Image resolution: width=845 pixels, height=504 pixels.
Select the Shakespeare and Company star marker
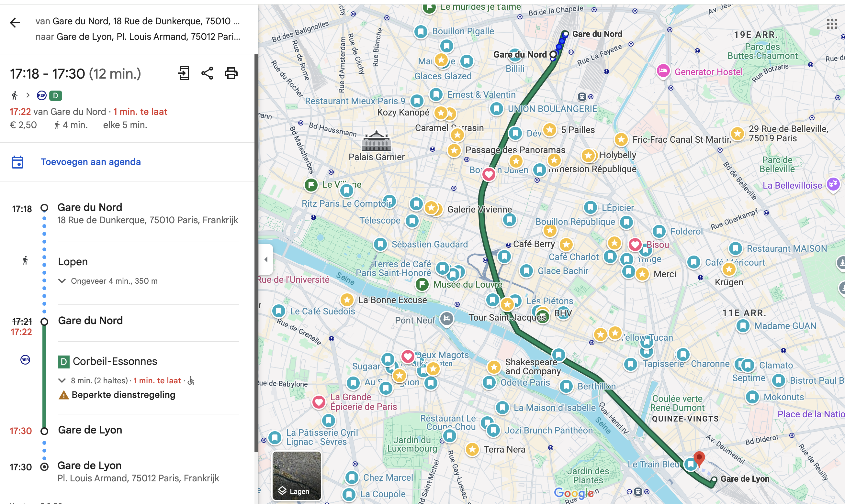494,367
